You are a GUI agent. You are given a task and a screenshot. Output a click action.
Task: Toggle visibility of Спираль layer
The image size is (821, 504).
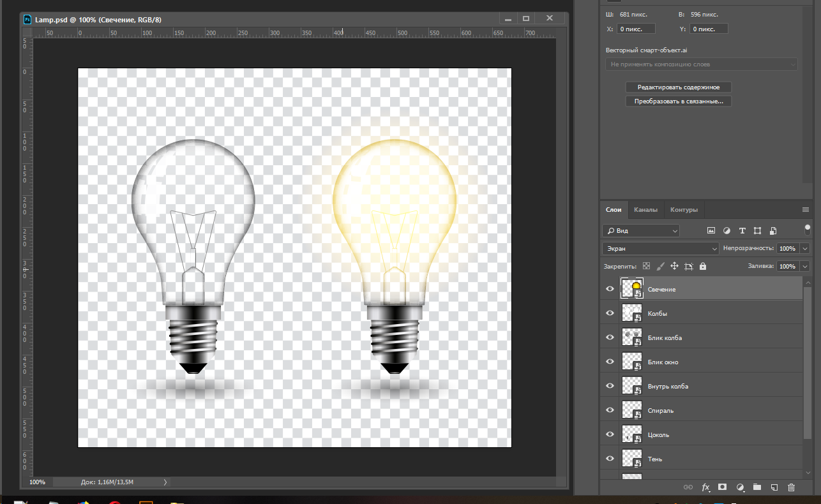tap(610, 410)
